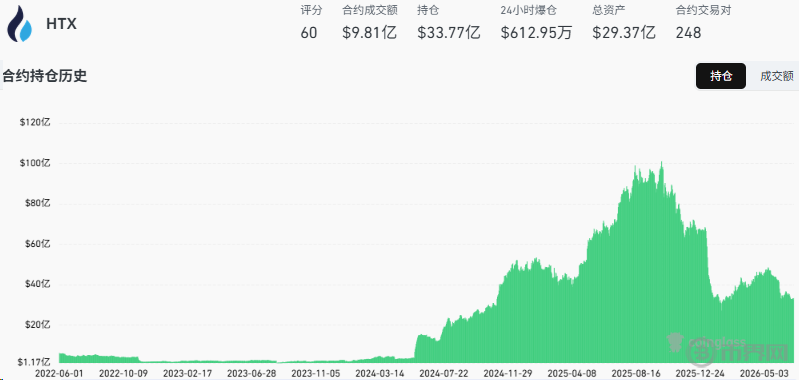The height and width of the screenshot is (380, 799).
Task: Click the $40亿 y-axis label
Action: pyautogui.click(x=37, y=284)
